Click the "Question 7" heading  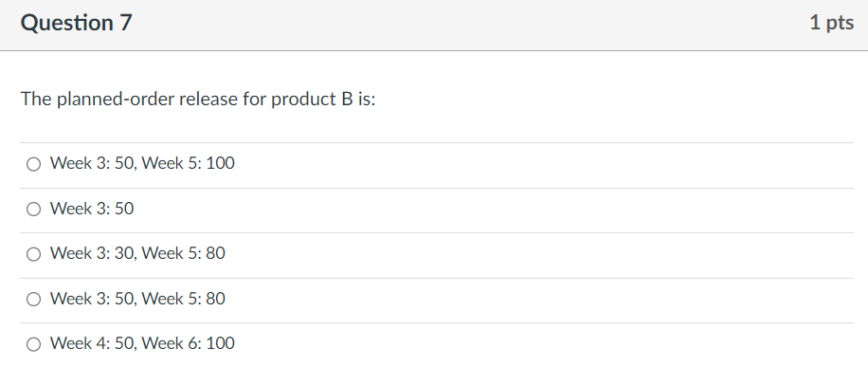(x=77, y=25)
